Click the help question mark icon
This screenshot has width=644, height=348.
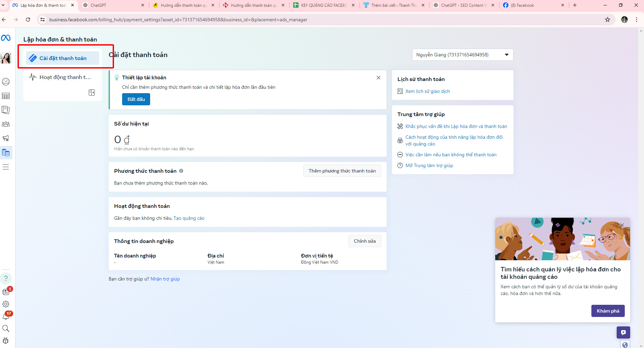6,278
